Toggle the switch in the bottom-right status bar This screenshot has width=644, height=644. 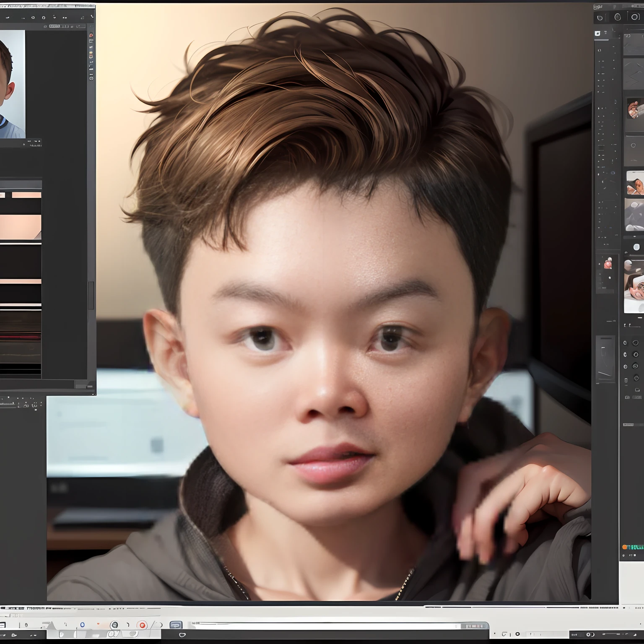coord(590,635)
